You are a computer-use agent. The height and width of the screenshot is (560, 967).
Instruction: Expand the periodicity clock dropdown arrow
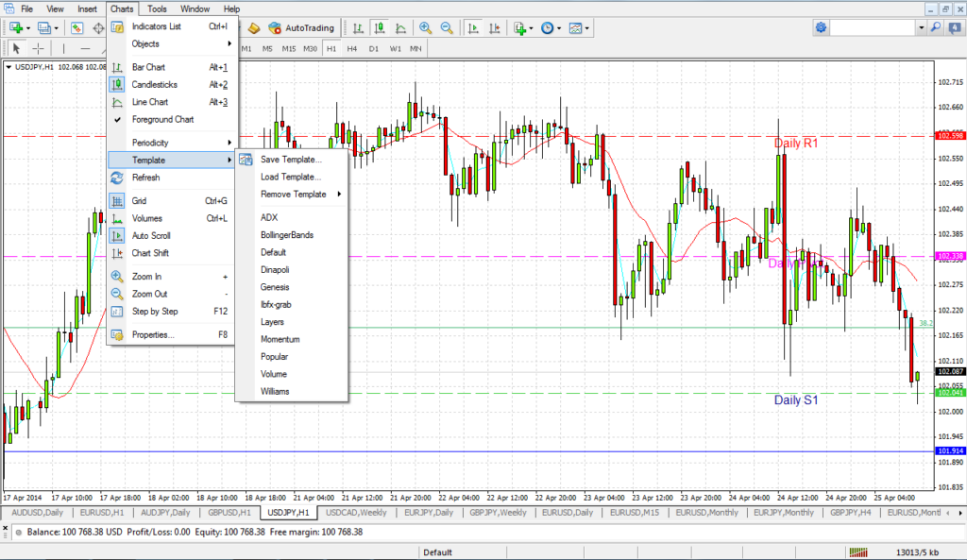[559, 28]
